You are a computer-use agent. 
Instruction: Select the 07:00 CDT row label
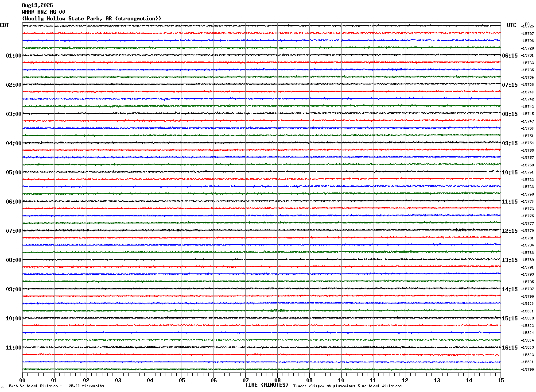14,231
